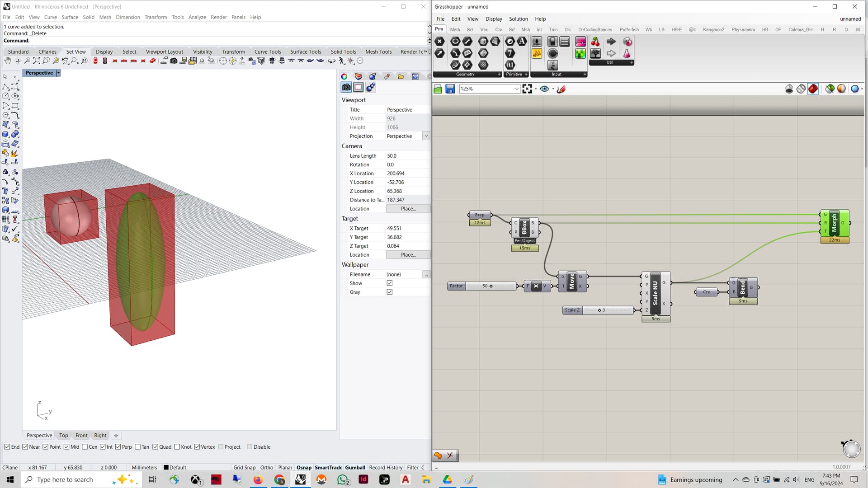Click the Osnap pane in Rhino's status bar
Screen dimensions: 868x488
click(x=304, y=467)
